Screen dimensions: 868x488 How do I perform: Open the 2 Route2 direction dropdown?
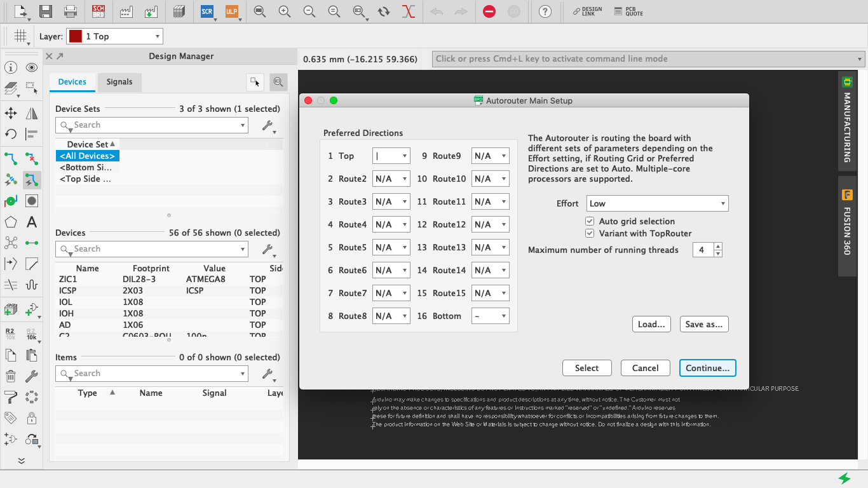(x=391, y=179)
